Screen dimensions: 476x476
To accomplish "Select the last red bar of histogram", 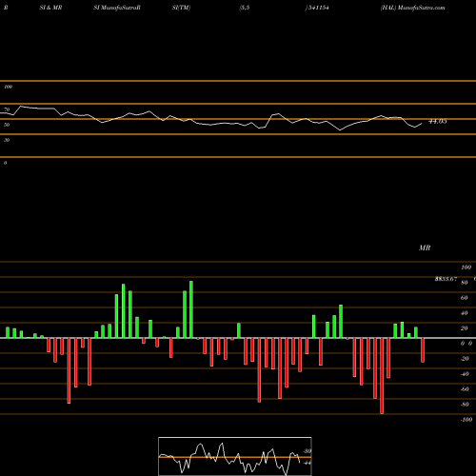I will point(423,350).
